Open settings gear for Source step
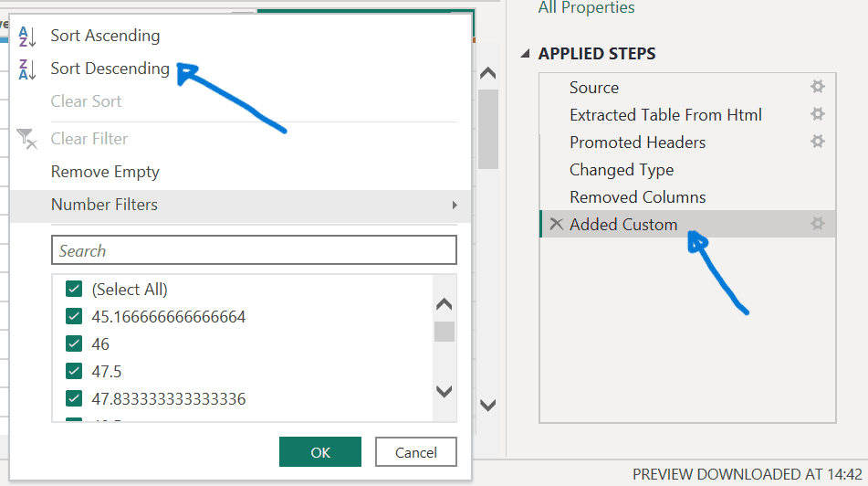 coord(817,87)
